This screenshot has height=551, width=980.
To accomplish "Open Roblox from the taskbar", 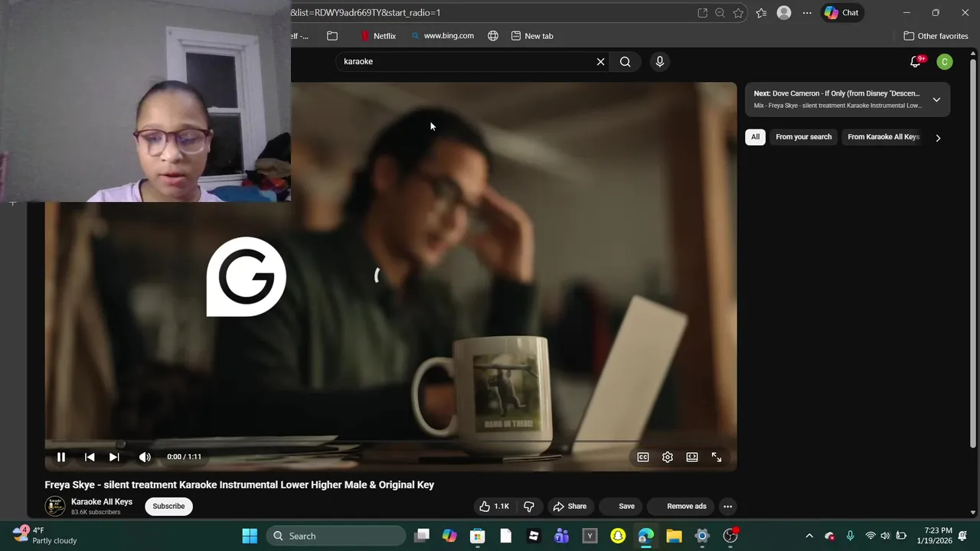I will tap(534, 536).
